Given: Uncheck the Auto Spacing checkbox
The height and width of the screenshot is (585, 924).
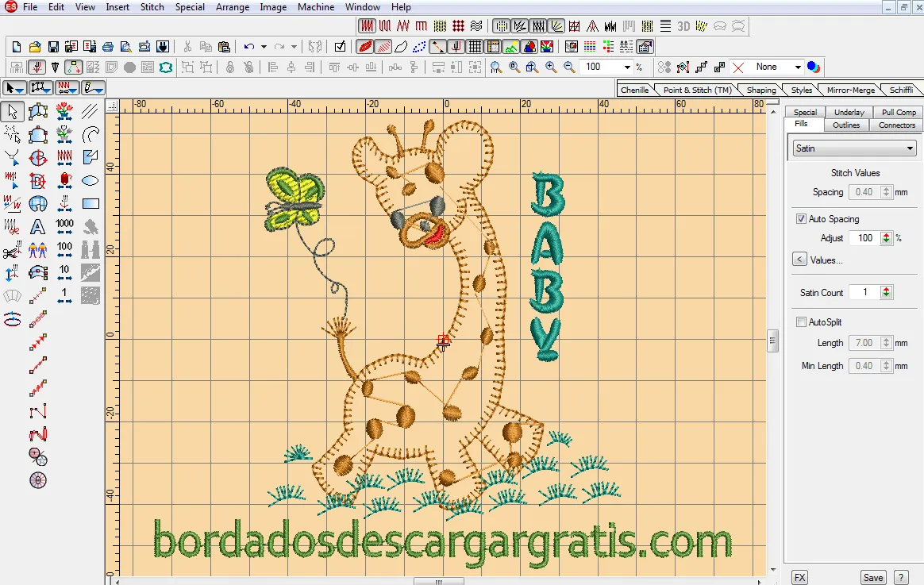Looking at the screenshot, I should tap(800, 218).
